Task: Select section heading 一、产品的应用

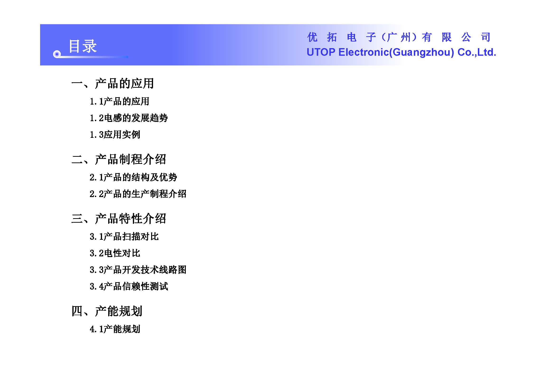Action: (x=113, y=83)
